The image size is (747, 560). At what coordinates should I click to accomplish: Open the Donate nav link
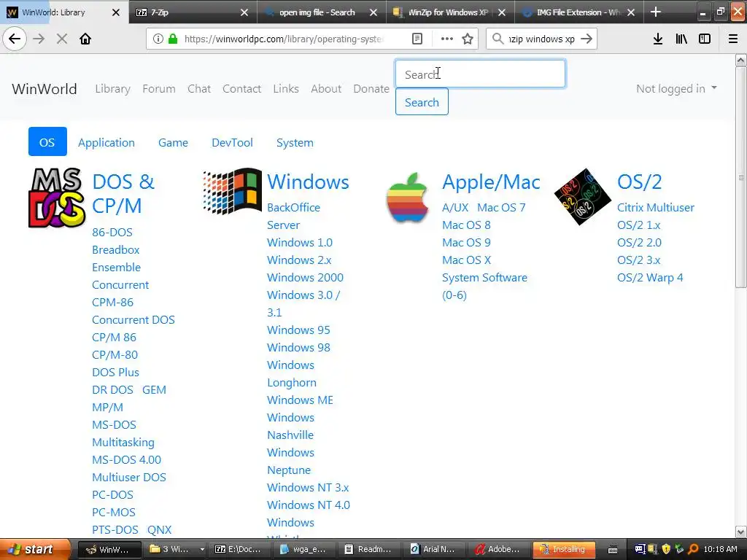pyautogui.click(x=371, y=88)
